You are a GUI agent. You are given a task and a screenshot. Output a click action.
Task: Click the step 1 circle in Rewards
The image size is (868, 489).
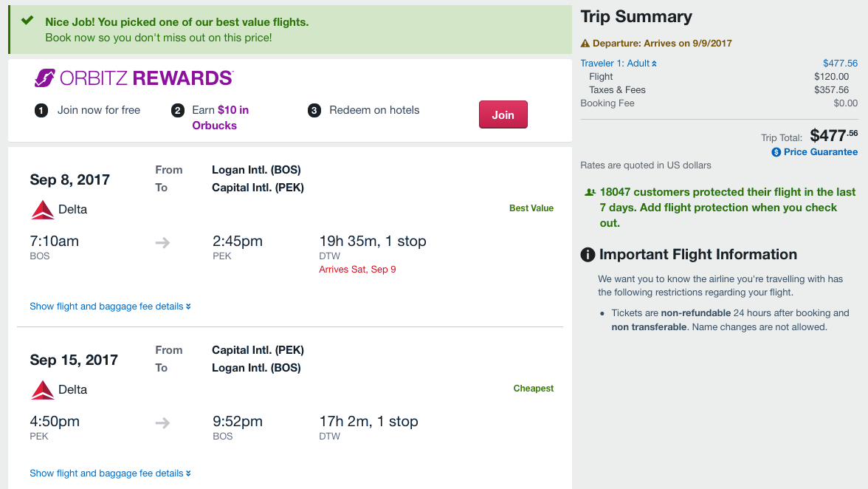point(41,111)
